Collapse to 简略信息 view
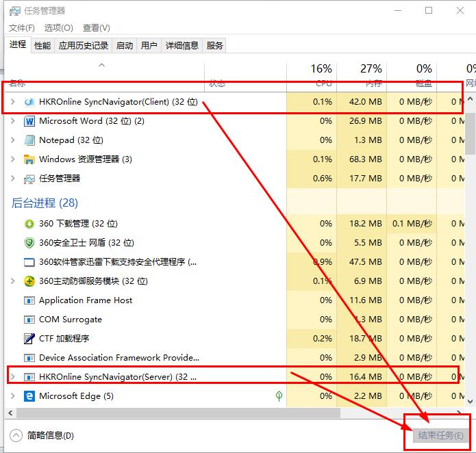The width and height of the screenshot is (476, 453). point(42,436)
